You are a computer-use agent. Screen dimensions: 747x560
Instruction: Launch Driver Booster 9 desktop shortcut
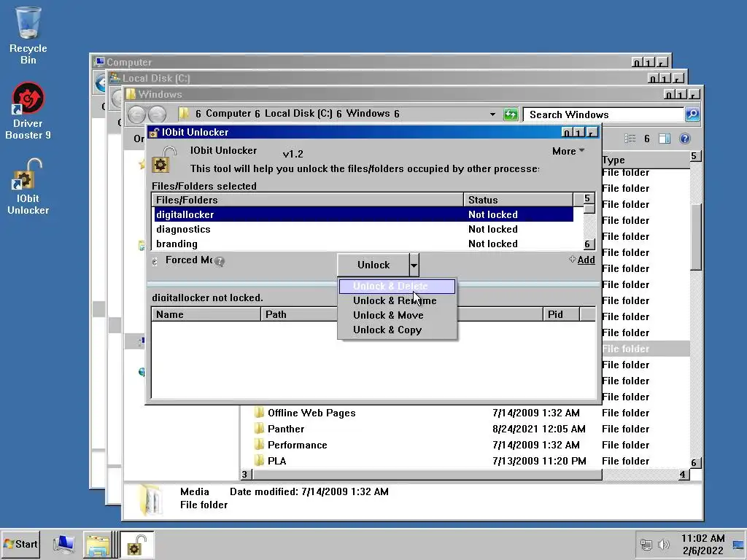28,111
